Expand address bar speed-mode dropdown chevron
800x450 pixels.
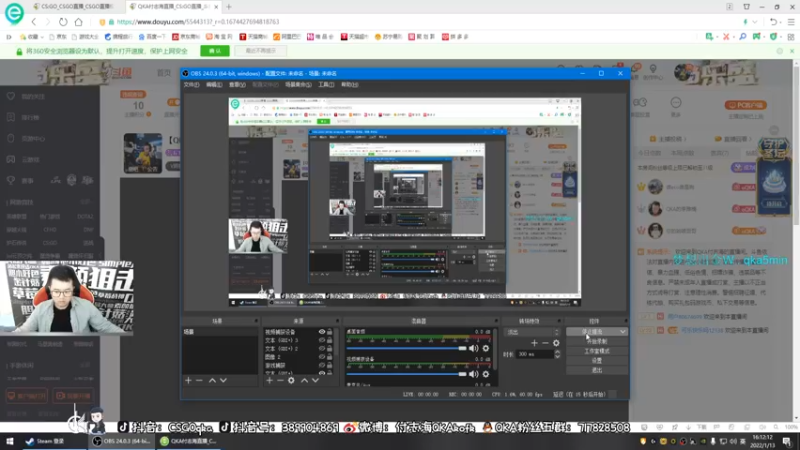point(755,22)
